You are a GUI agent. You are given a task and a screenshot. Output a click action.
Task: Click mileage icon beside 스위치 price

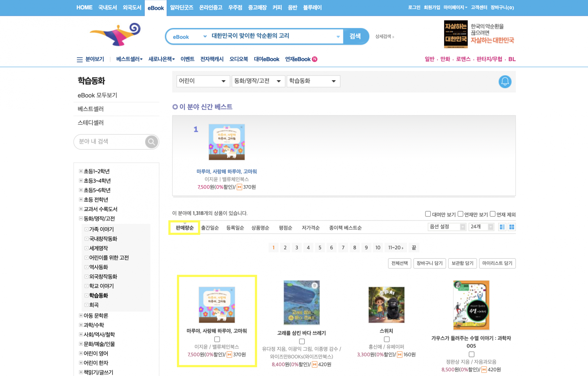pos(400,355)
